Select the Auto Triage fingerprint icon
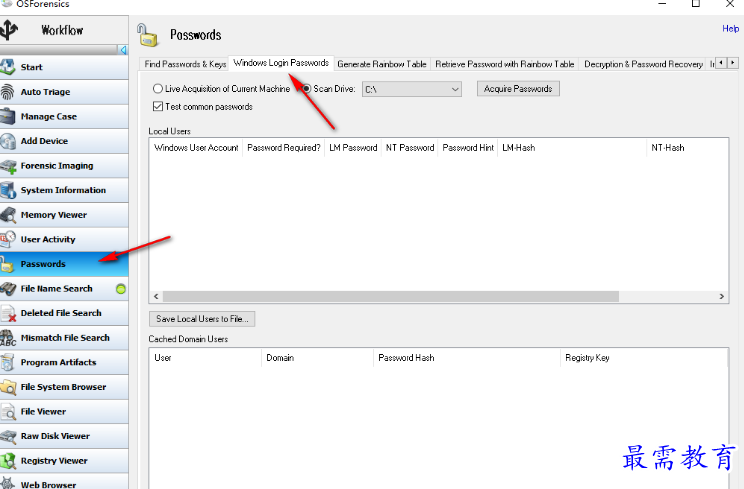744x489 pixels. tap(8, 92)
